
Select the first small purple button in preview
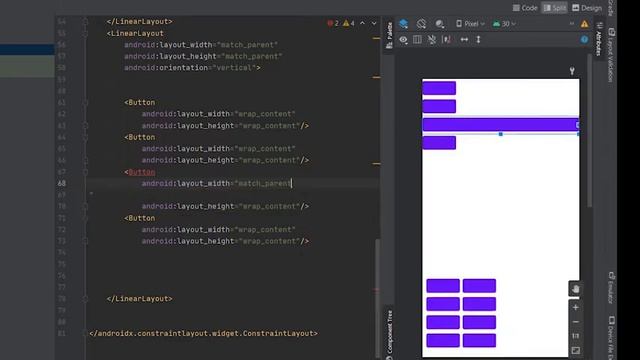coord(439,88)
